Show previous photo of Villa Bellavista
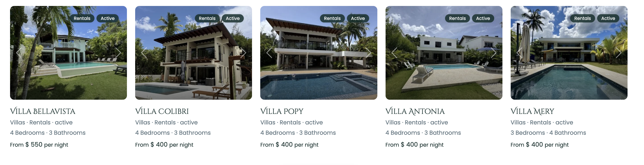The width and height of the screenshot is (644, 165). coord(19,52)
